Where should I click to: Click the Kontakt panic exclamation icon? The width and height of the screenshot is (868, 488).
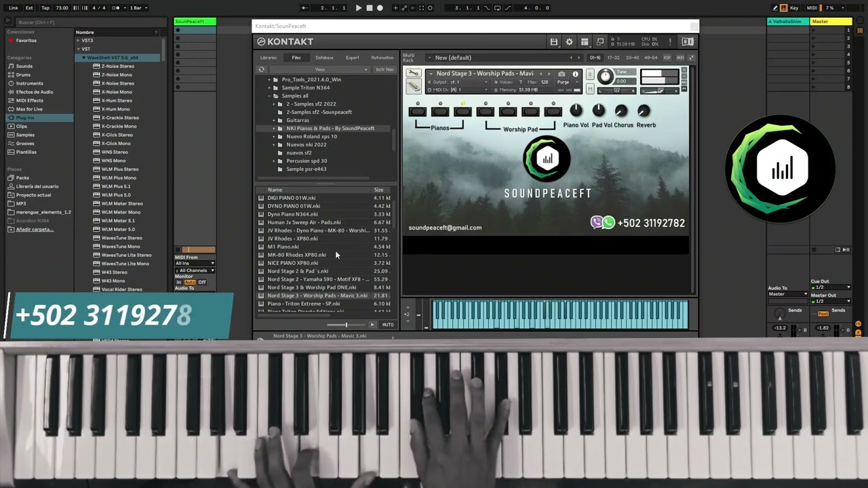click(x=670, y=42)
